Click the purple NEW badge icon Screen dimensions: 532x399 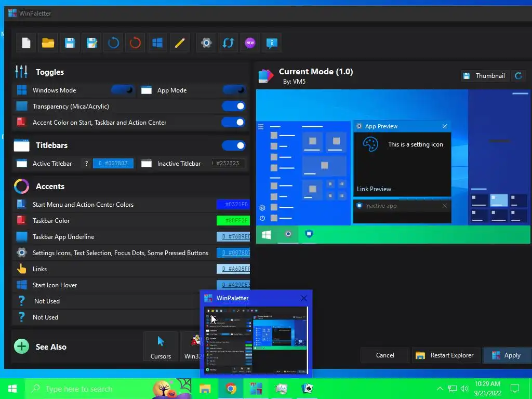click(250, 43)
